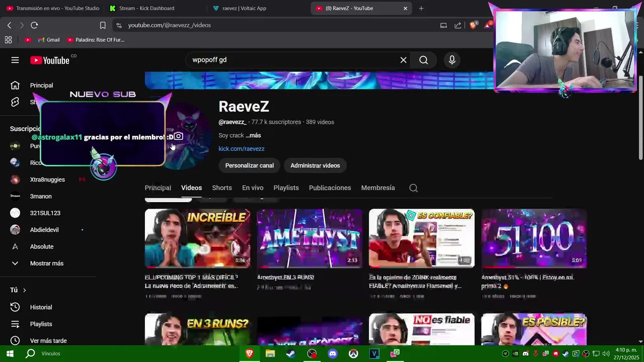
Task: Reload the page
Action: click(34, 25)
